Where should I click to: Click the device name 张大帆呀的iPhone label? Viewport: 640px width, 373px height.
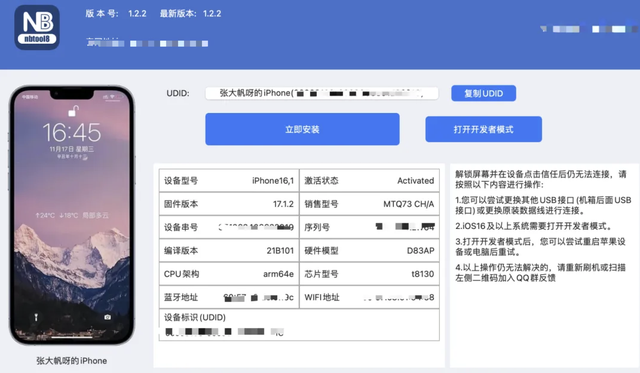71,361
